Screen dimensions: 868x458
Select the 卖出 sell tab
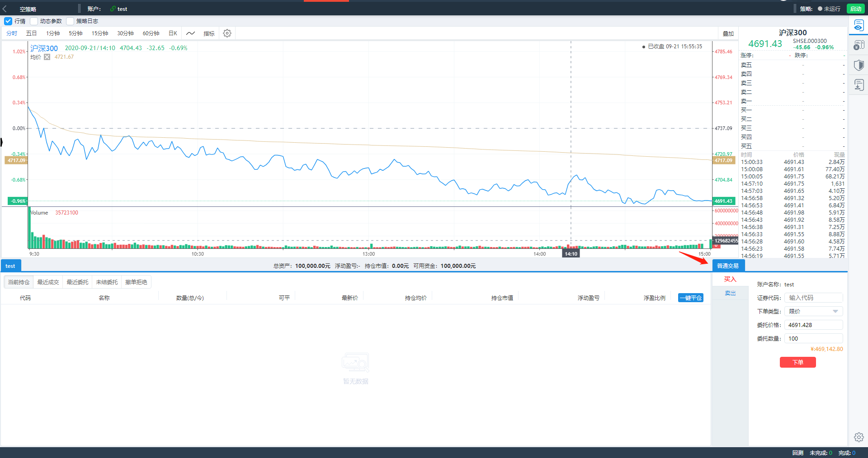tap(730, 293)
